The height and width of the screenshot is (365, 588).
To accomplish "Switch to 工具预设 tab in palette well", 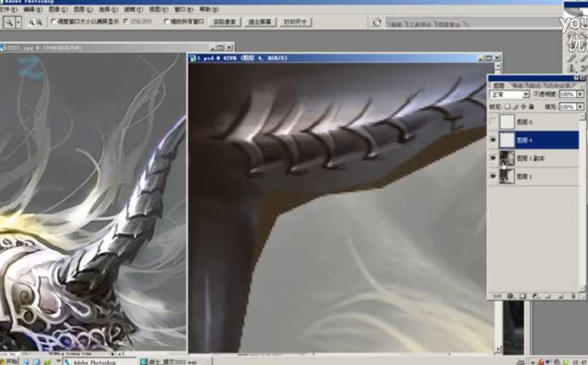I will (x=420, y=24).
